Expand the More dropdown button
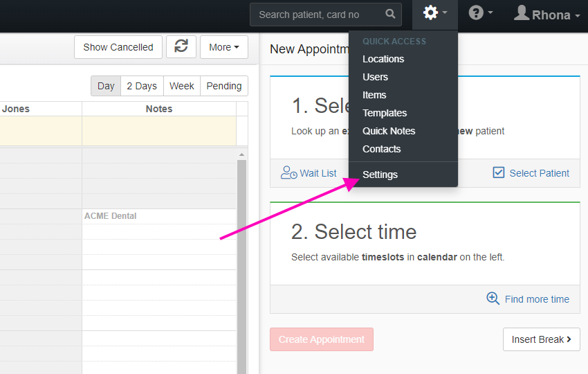 click(224, 47)
